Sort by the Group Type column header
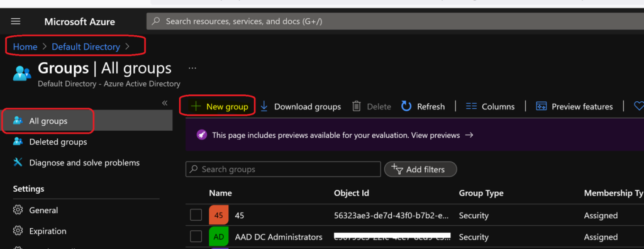 pos(481,193)
